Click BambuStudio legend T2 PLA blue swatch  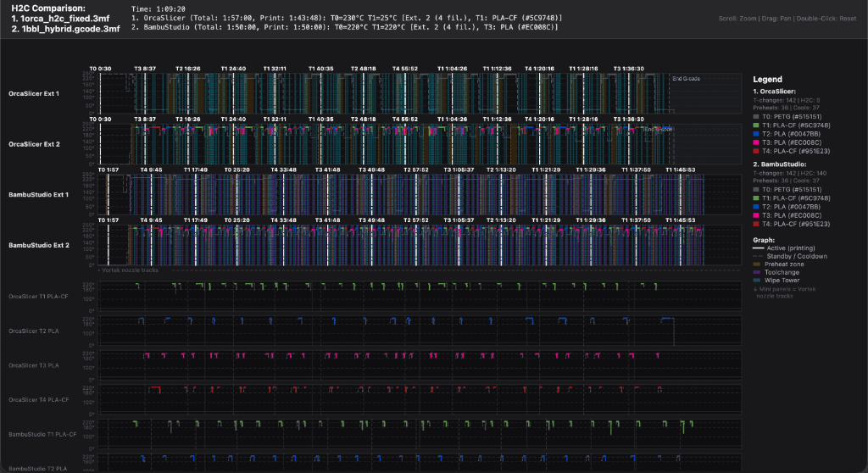(x=756, y=207)
